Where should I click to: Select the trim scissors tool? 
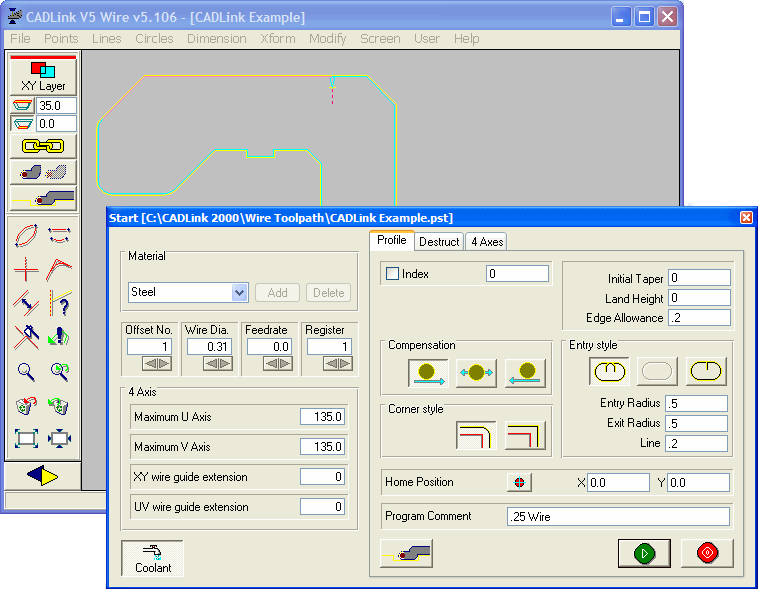[x=26, y=337]
